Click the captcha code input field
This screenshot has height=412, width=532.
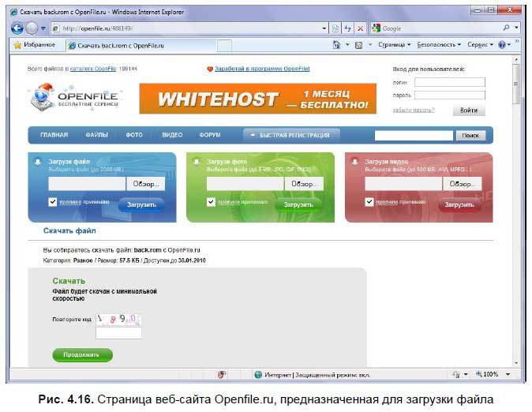(118, 334)
